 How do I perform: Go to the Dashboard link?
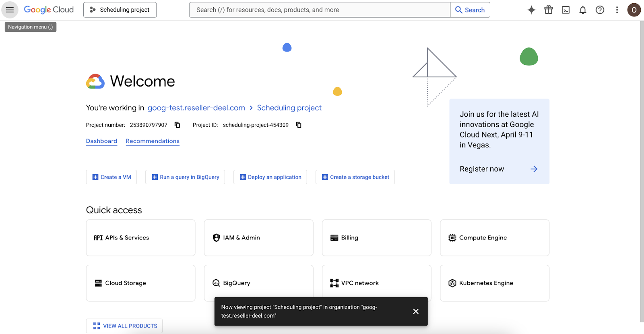click(x=101, y=141)
